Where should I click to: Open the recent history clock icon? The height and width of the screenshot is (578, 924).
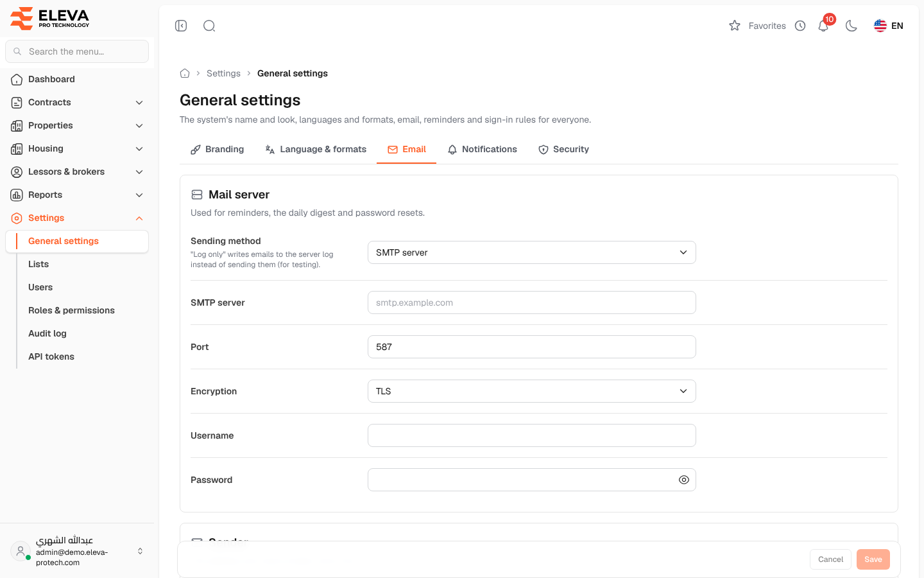(800, 26)
